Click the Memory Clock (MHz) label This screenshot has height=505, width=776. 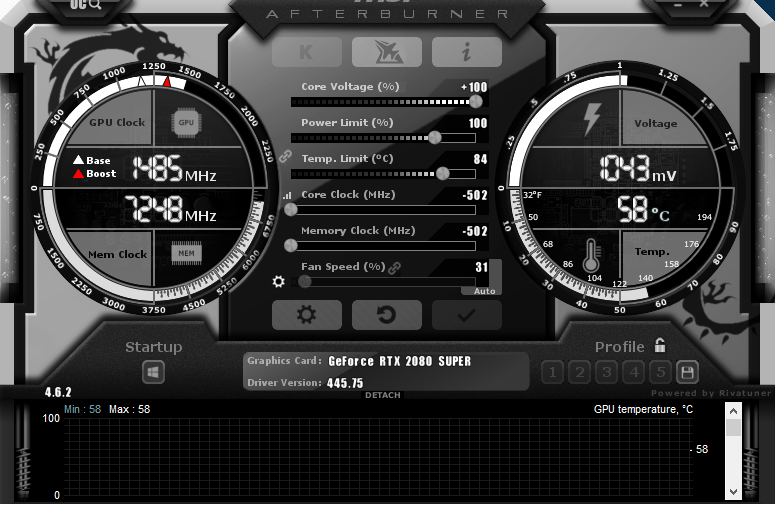click(358, 231)
